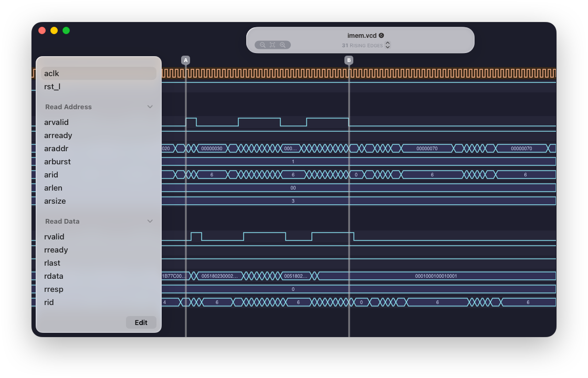Select the arid signal
This screenshot has height=378, width=588.
pos(99,175)
